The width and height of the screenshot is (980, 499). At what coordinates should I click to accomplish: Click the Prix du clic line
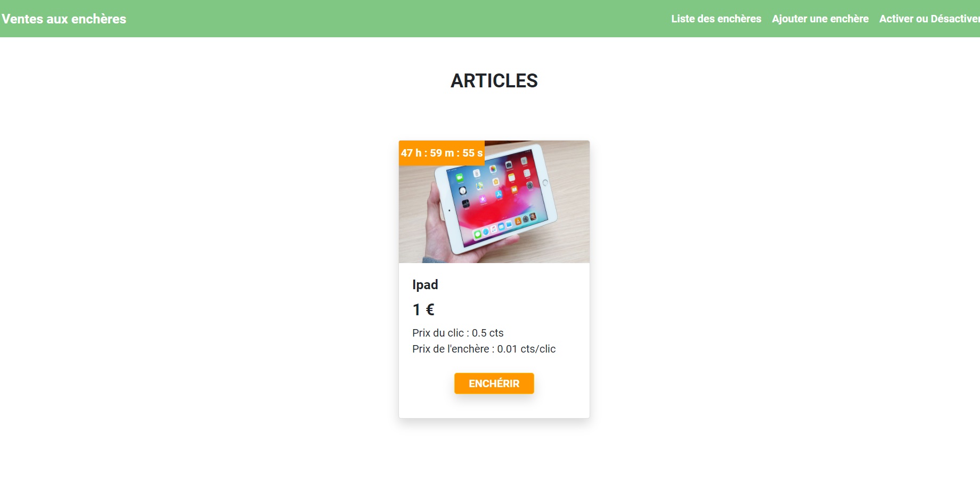click(458, 333)
